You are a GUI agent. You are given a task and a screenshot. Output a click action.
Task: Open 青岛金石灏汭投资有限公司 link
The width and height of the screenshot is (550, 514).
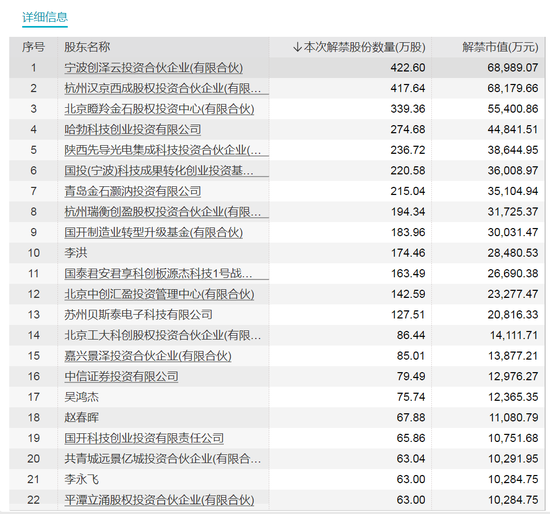tap(133, 191)
